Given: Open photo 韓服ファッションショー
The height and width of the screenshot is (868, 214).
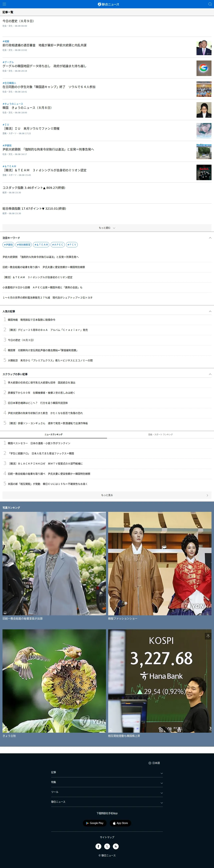Looking at the screenshot, I should [160, 563].
